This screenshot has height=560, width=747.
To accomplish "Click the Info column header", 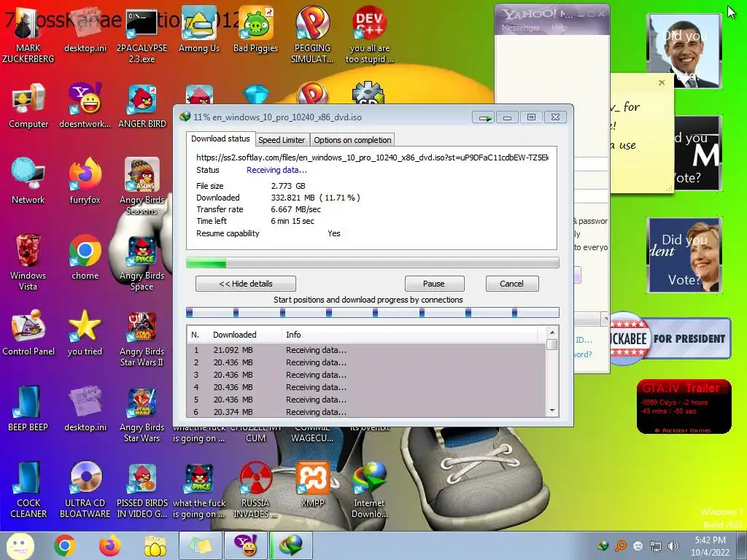I will coord(410,335).
